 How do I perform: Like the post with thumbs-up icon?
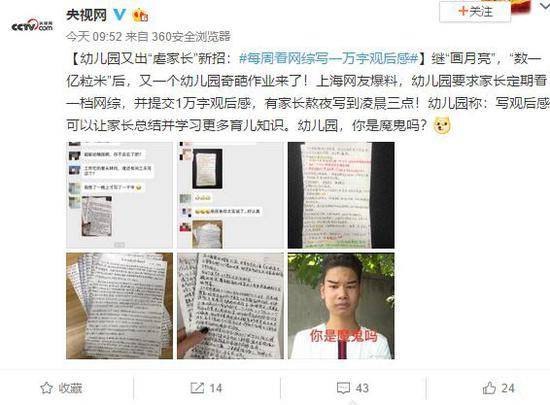click(489, 388)
